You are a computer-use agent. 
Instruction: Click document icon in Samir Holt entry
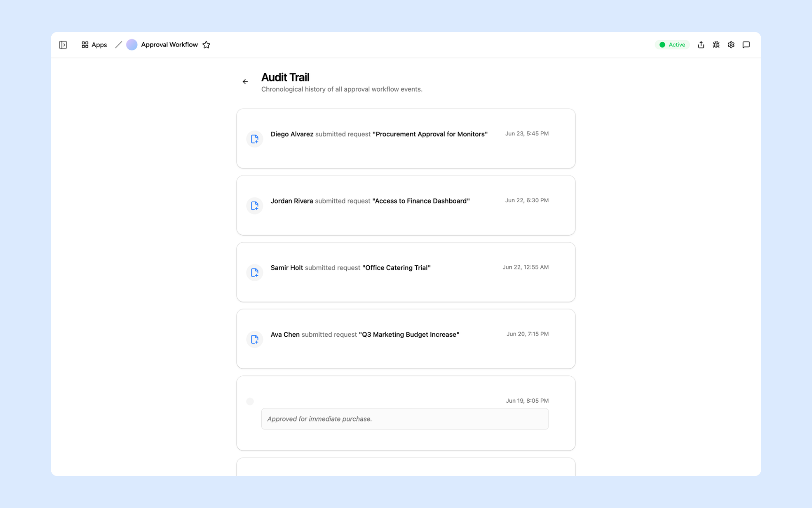pyautogui.click(x=255, y=273)
